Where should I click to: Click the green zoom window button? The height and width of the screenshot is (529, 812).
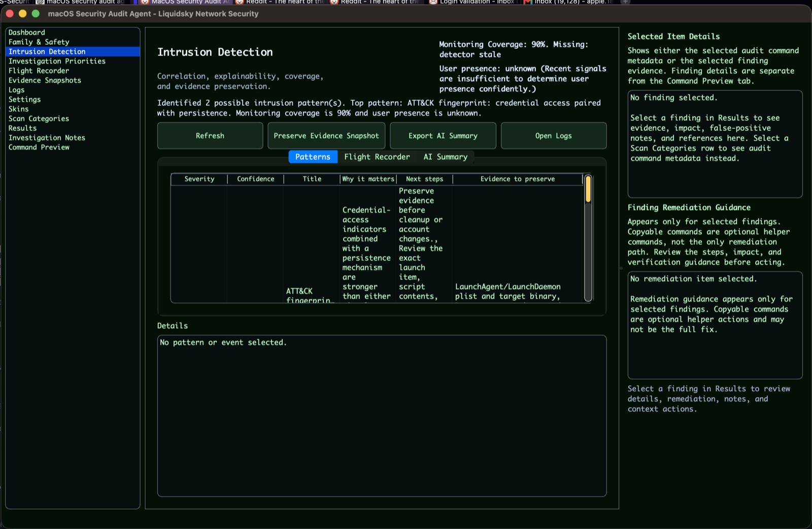point(36,14)
